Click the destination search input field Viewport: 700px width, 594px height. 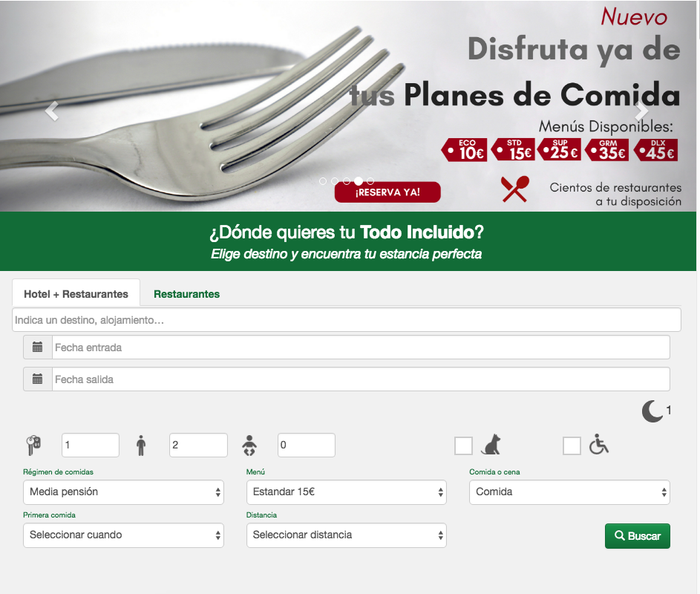tap(347, 320)
